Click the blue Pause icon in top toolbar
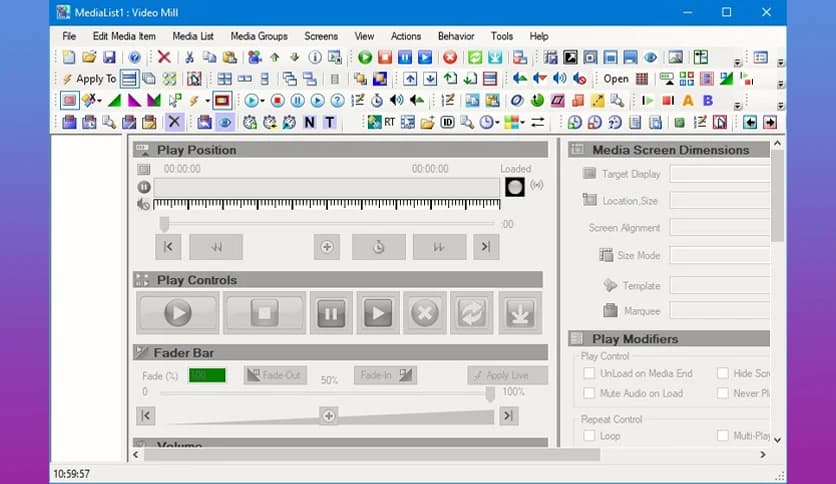Screen dimensions: 836x484 point(405,57)
